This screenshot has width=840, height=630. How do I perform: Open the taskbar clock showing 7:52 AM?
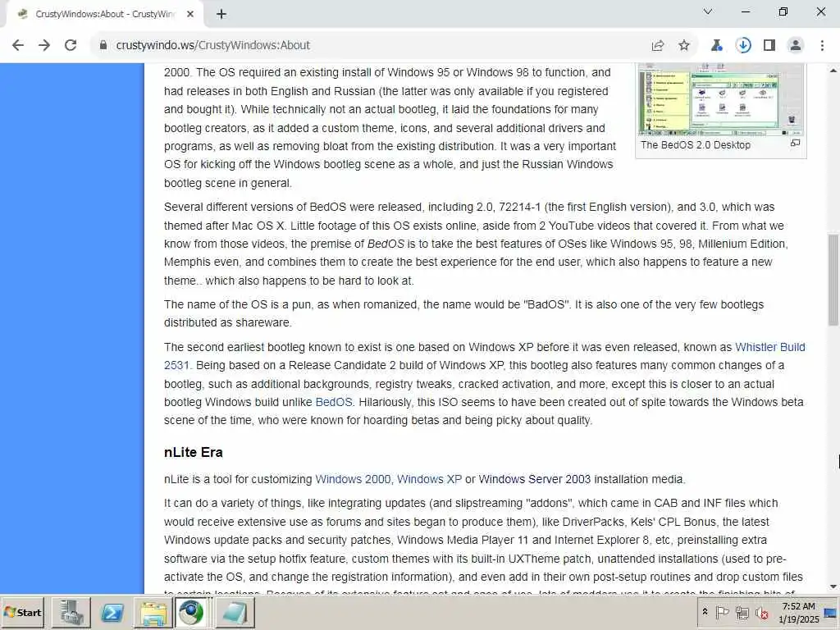[799, 613]
